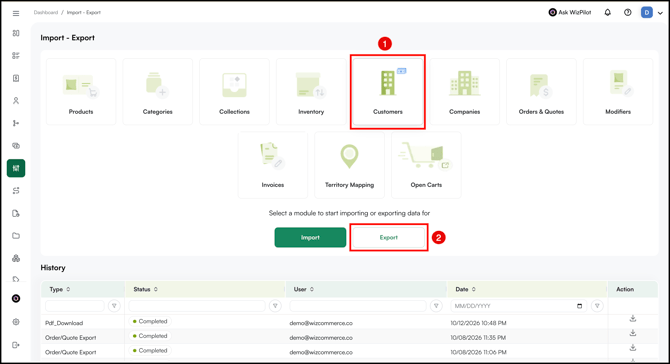This screenshot has width=670, height=364.
Task: Download the 11:06 PM Order/Quote Export file
Action: click(633, 347)
